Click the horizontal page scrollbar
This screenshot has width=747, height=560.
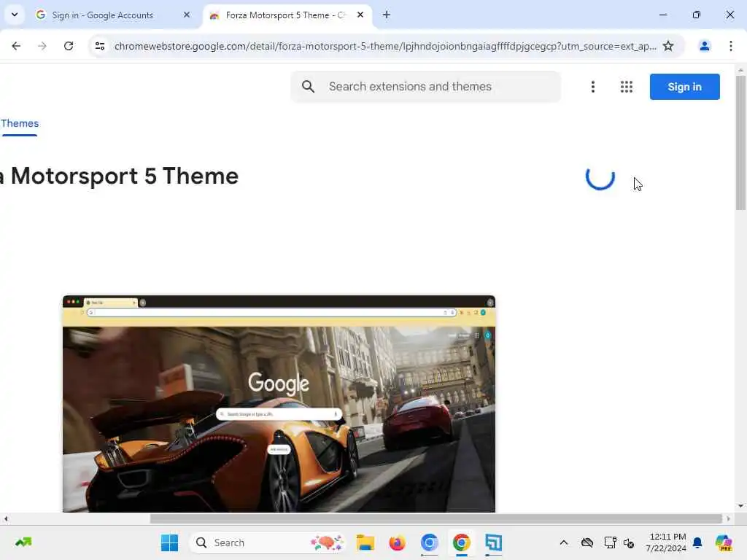coord(436,518)
